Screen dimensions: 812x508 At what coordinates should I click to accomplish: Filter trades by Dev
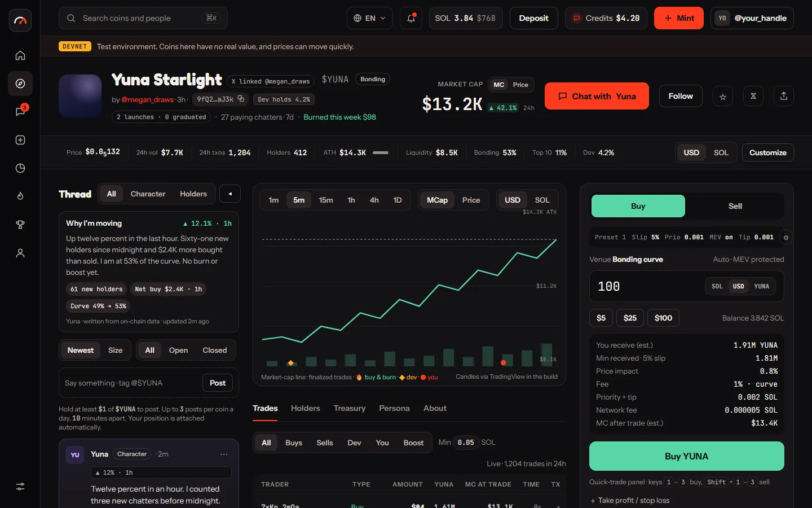(354, 443)
